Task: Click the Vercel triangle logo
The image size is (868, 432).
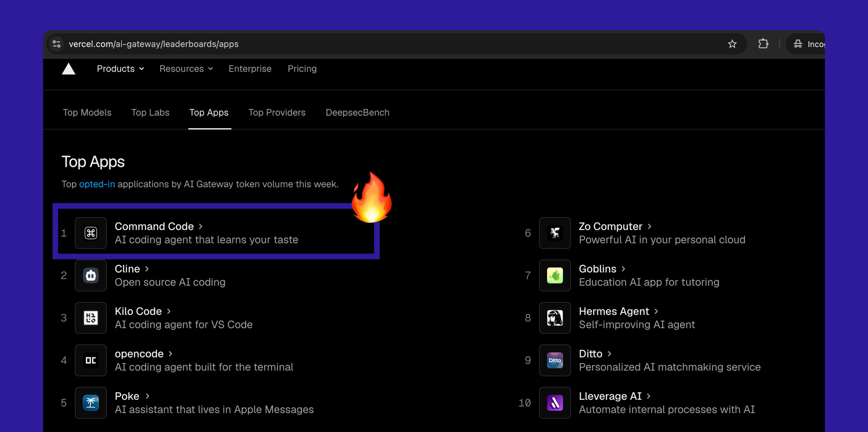Action: tap(69, 69)
